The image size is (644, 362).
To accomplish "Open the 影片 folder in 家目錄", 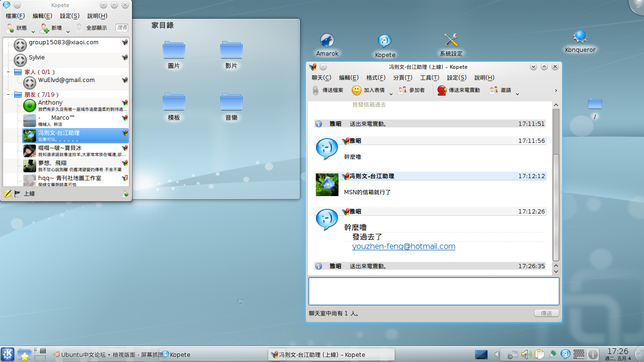I will point(231,56).
